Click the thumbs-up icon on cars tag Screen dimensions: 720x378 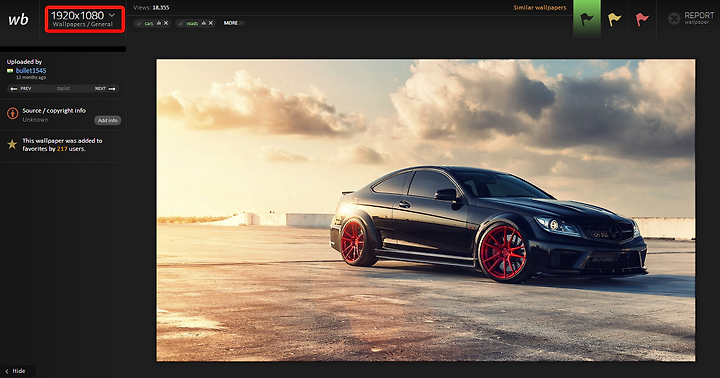coord(159,23)
